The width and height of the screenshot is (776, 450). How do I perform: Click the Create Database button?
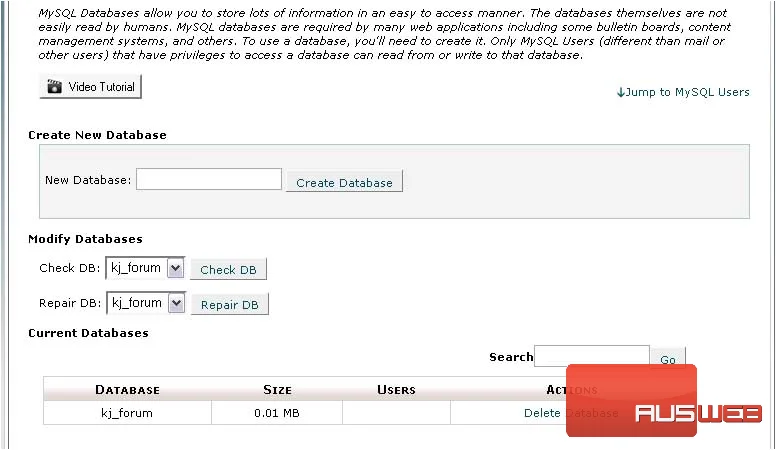(344, 182)
